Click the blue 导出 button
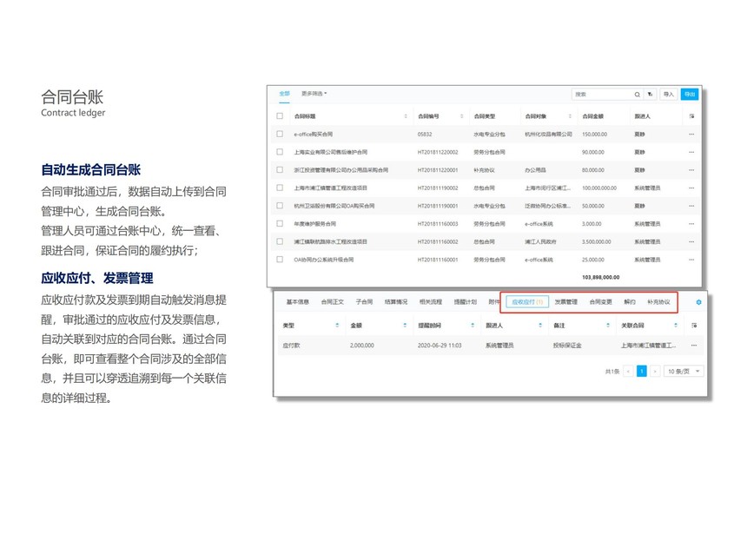Image resolution: width=747 pixels, height=560 pixels. click(689, 95)
